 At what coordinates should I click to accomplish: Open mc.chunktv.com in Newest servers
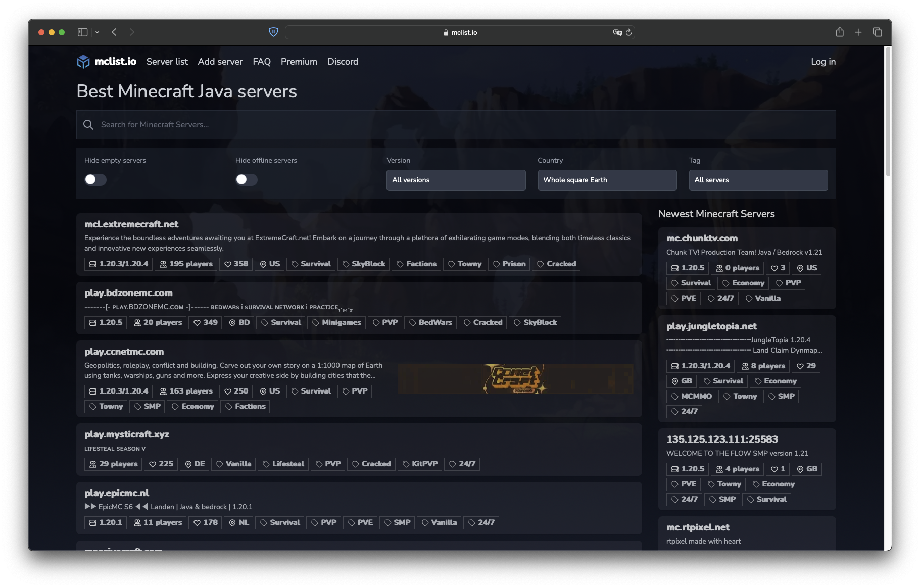pos(702,238)
